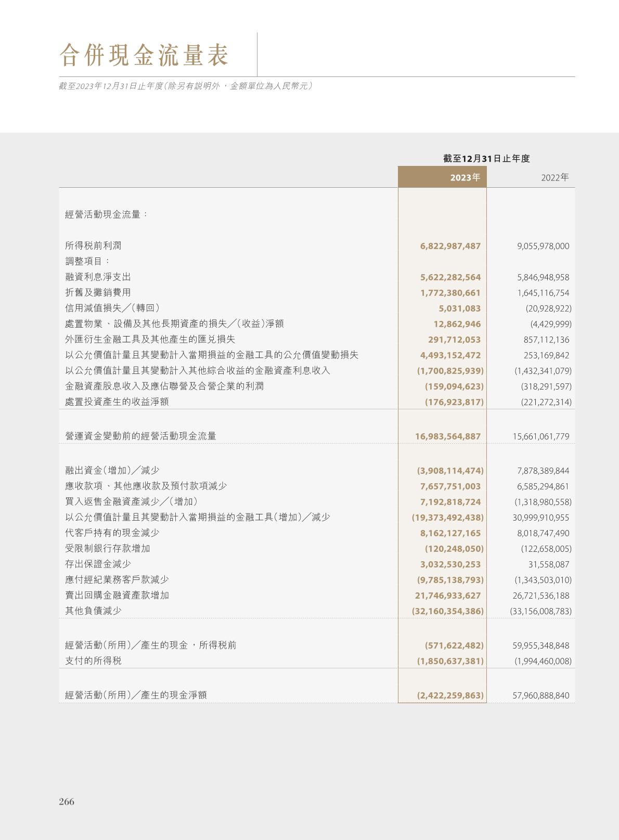Select the 其他負債減少 row label
The width and height of the screenshot is (619, 840).
[93, 611]
